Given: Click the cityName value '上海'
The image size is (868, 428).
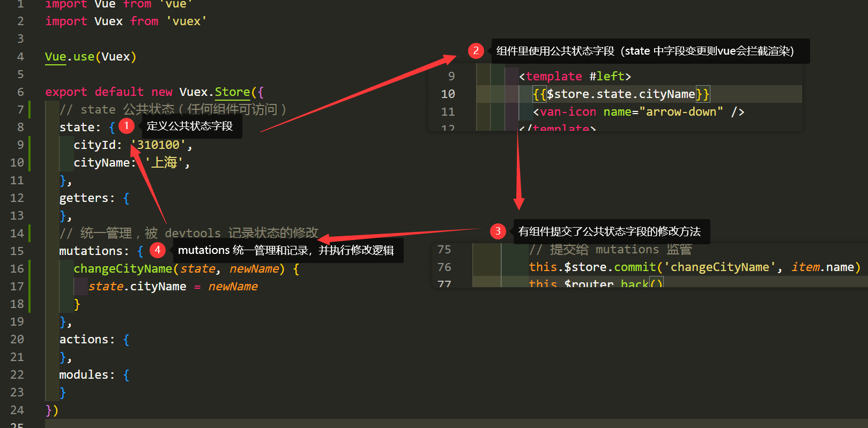Looking at the screenshot, I should pyautogui.click(x=164, y=163).
